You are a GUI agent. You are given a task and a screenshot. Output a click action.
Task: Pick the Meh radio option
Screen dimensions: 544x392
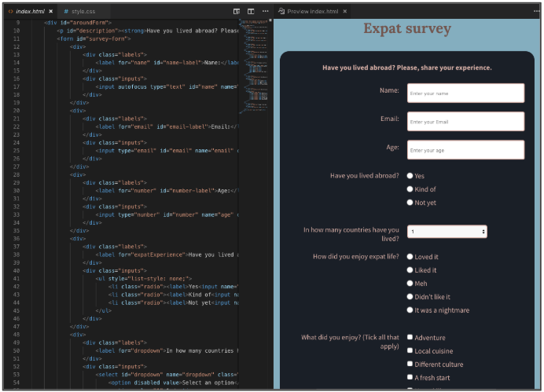(x=410, y=283)
